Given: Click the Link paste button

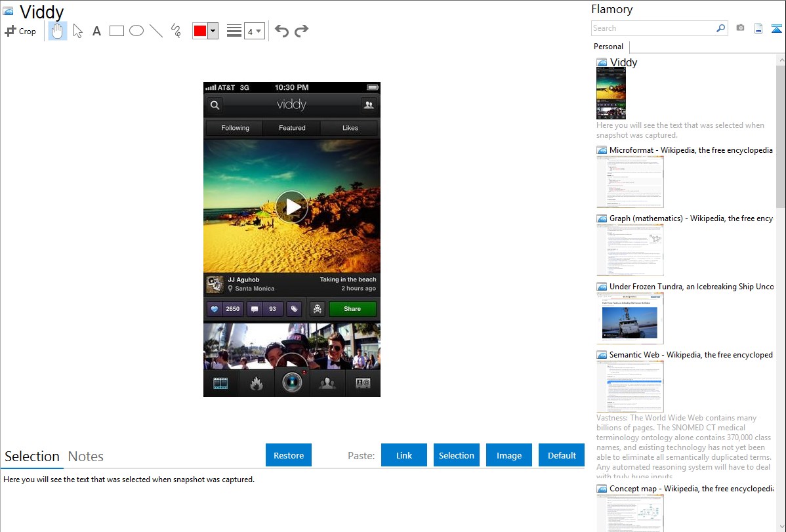Looking at the screenshot, I should click(x=404, y=455).
